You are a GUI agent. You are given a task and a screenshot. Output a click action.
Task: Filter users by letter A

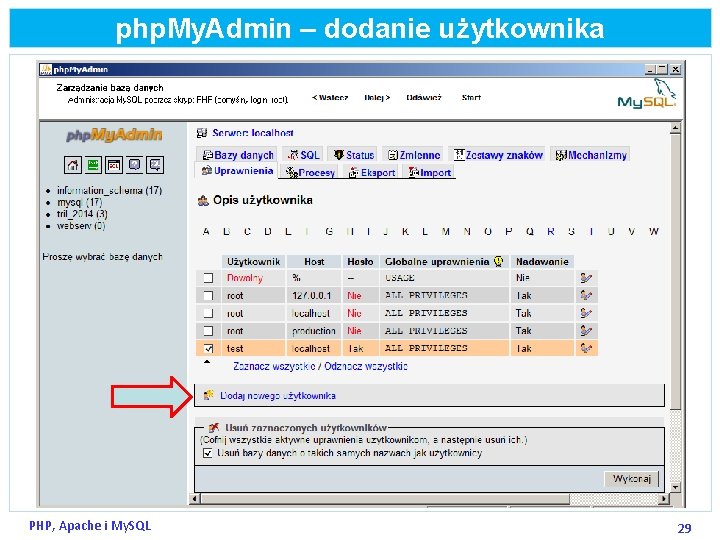pyautogui.click(x=206, y=231)
